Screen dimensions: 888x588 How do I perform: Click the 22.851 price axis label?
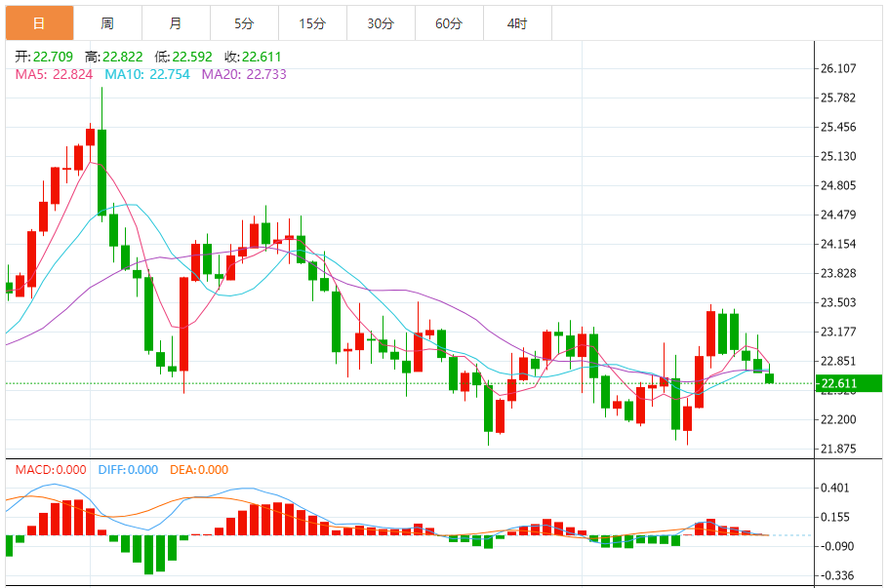click(839, 361)
